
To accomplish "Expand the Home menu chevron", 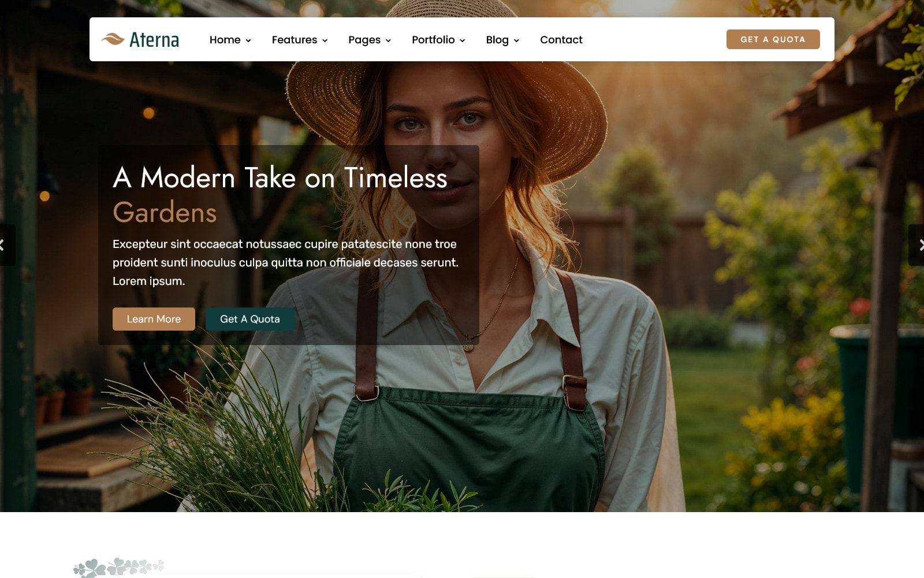I will tap(248, 40).
